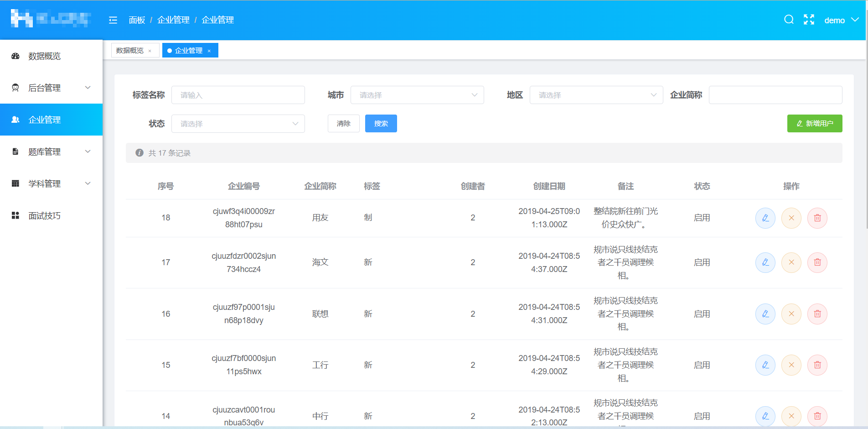Click the vertical page scrollbar
868x429 pixels.
point(867,114)
